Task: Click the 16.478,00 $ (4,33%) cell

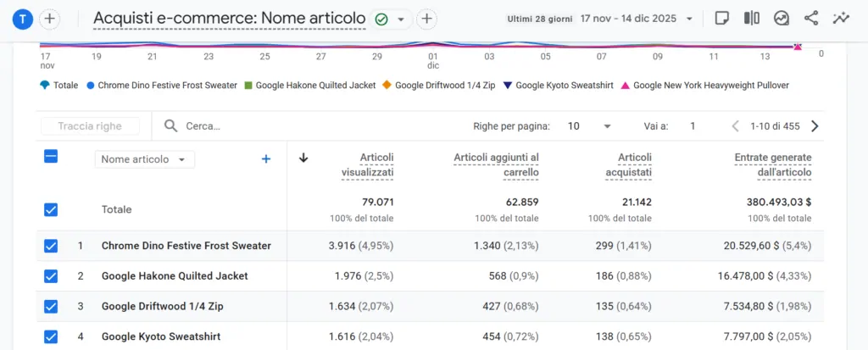Action: click(765, 275)
